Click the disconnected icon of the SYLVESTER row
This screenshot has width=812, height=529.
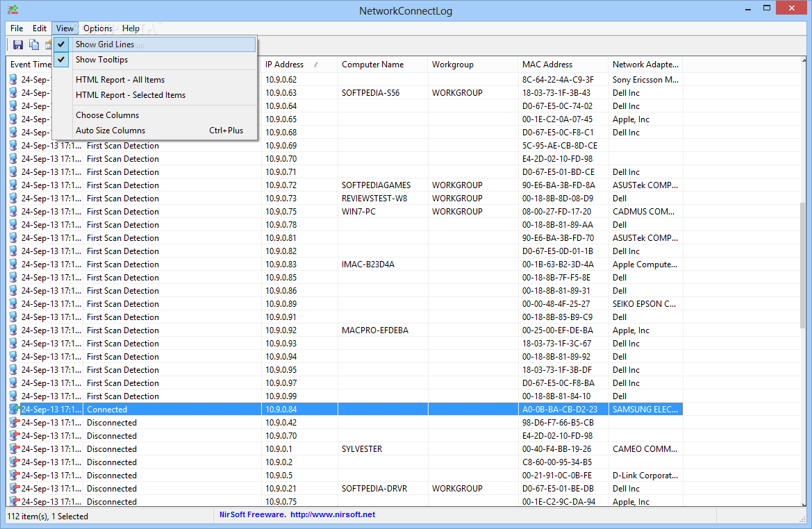tap(14, 449)
